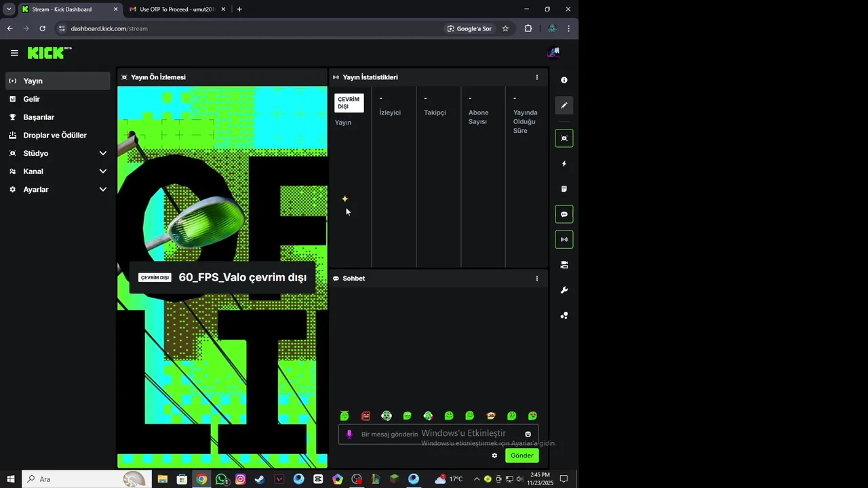The image size is (868, 488).
Task: Expand the Kanal section chevron
Action: coord(103,171)
